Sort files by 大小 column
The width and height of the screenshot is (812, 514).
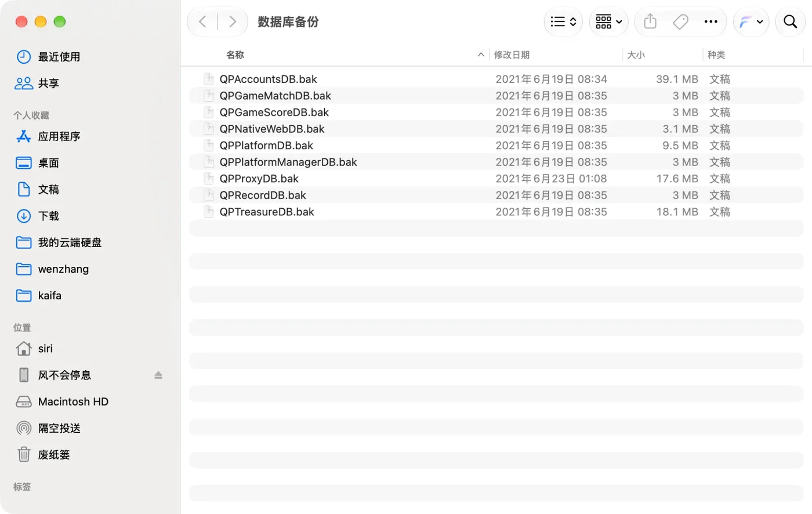click(636, 55)
